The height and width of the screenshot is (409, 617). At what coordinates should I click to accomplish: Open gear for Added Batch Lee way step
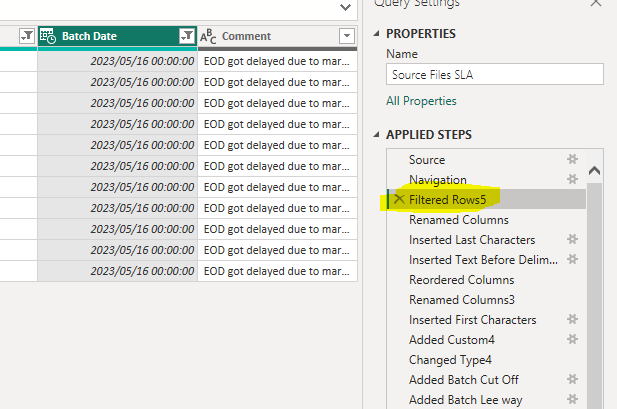(x=572, y=399)
